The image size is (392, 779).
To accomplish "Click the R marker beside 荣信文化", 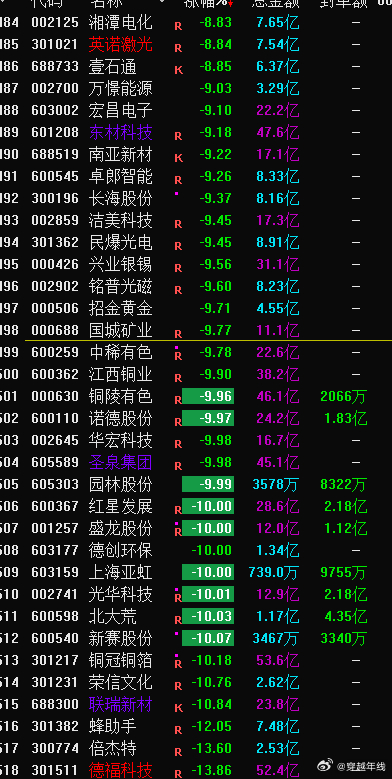I will click(x=178, y=686).
